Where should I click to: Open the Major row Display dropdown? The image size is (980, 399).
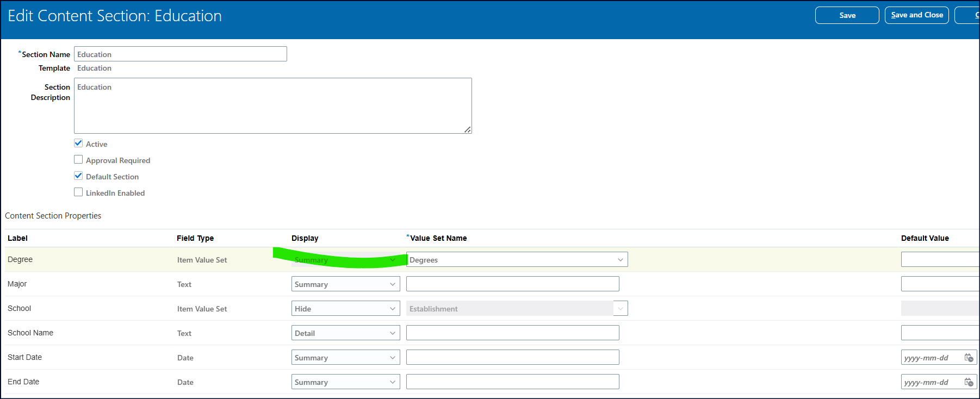346,284
